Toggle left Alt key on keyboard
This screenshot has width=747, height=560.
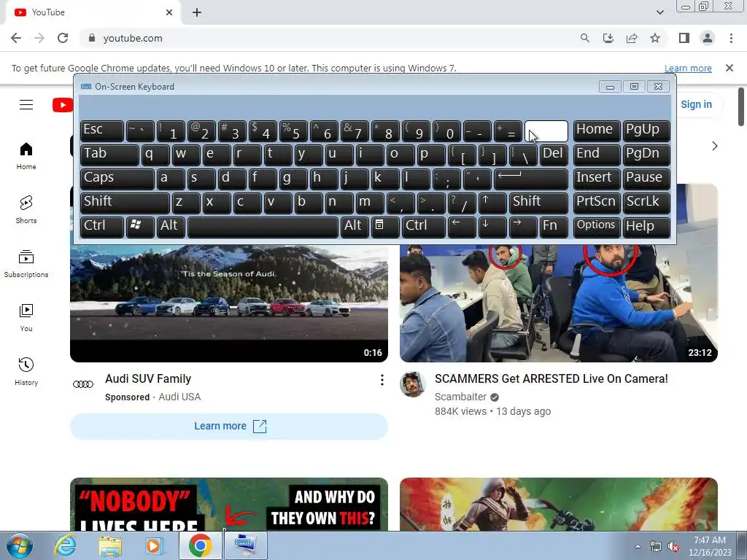[171, 227]
